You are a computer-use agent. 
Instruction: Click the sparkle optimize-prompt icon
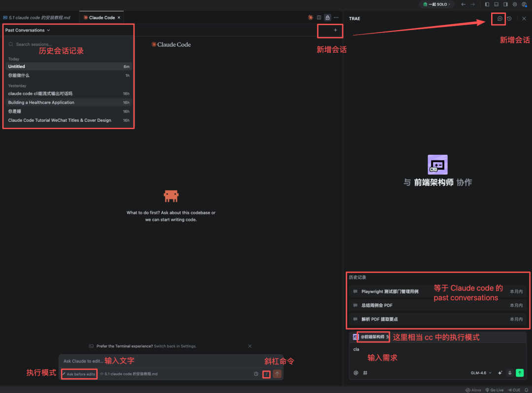(x=500, y=373)
